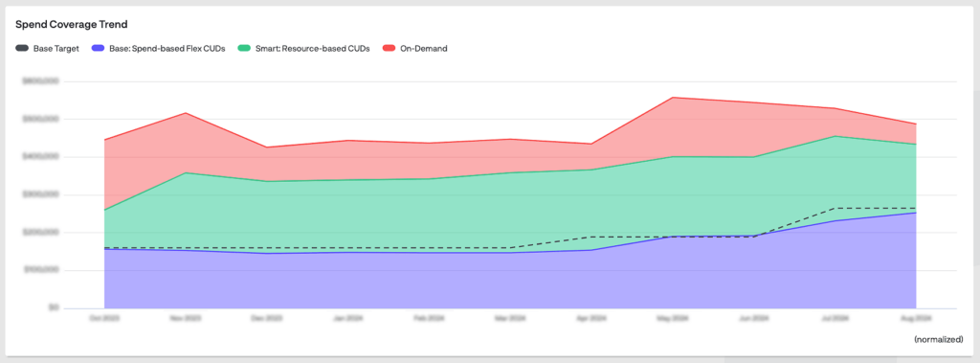This screenshot has width=980, height=363.
Task: Click red On-Demand line dip at Dec 2023
Action: pos(266,147)
